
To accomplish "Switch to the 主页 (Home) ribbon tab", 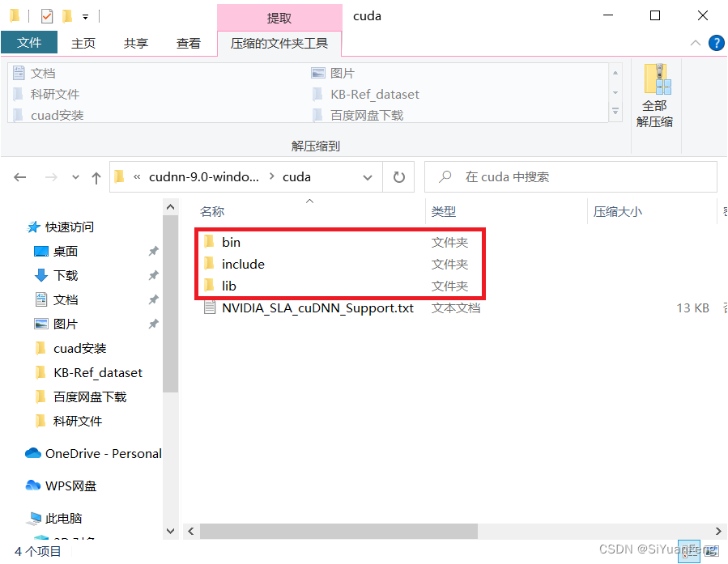I will [83, 43].
